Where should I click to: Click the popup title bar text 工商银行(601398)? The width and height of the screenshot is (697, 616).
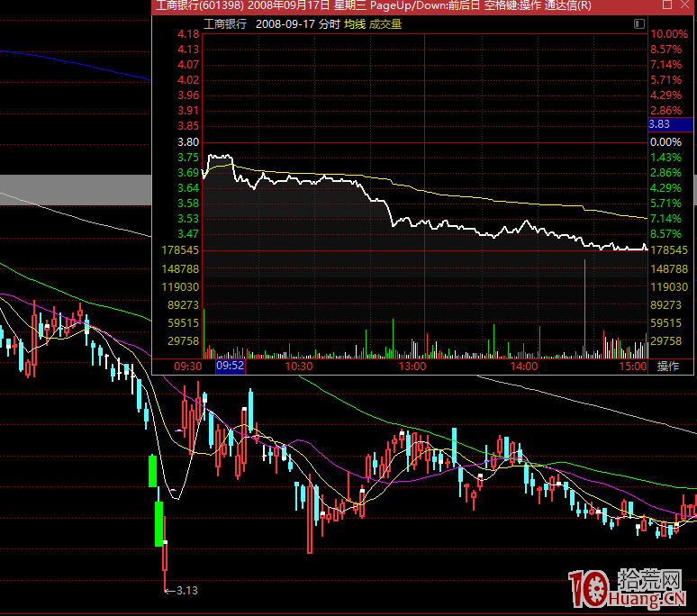pyautogui.click(x=200, y=5)
